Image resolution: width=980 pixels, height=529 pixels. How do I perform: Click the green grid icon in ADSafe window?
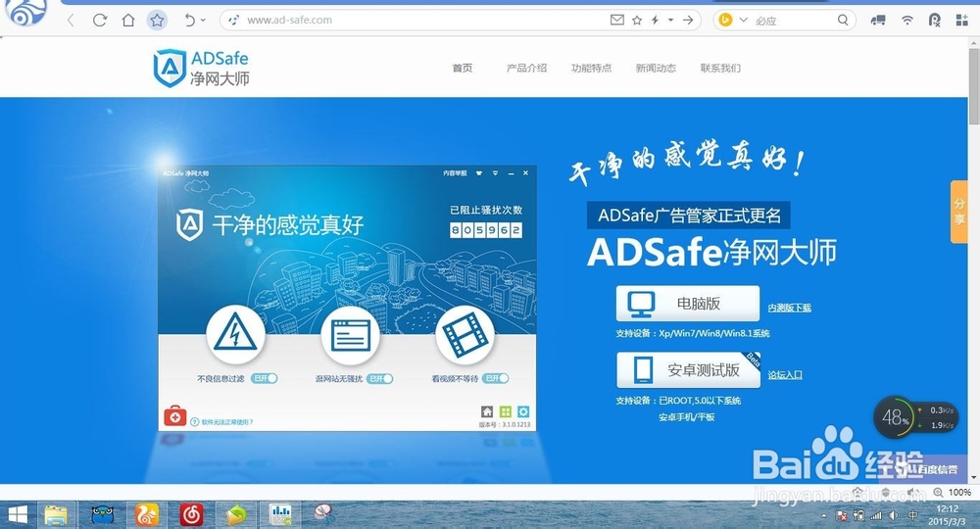505,411
